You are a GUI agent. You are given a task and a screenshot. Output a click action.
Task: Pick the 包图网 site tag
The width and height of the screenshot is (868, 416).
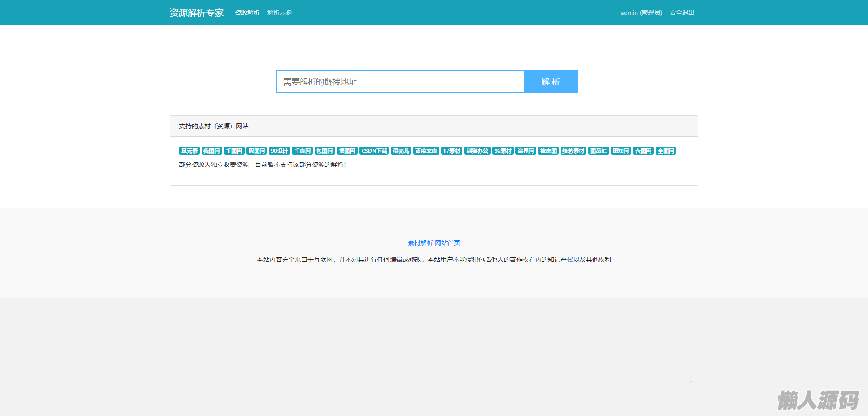coord(324,151)
